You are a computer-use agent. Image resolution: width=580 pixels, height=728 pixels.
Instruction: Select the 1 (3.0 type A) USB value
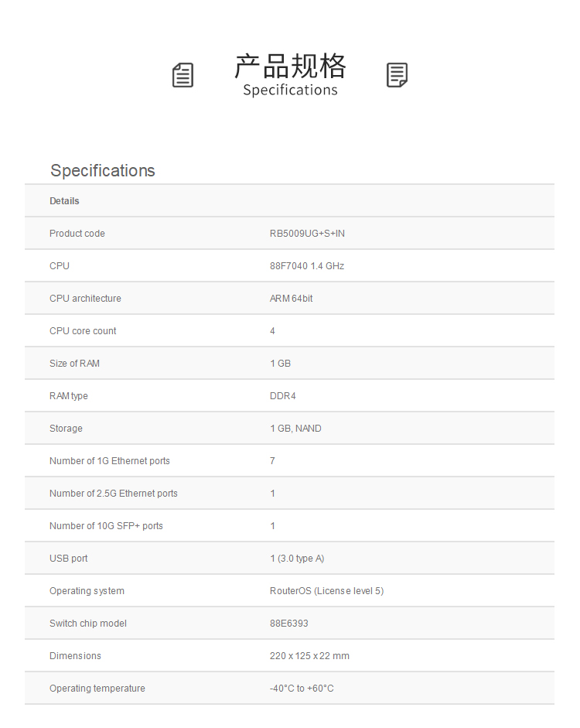[x=298, y=559]
